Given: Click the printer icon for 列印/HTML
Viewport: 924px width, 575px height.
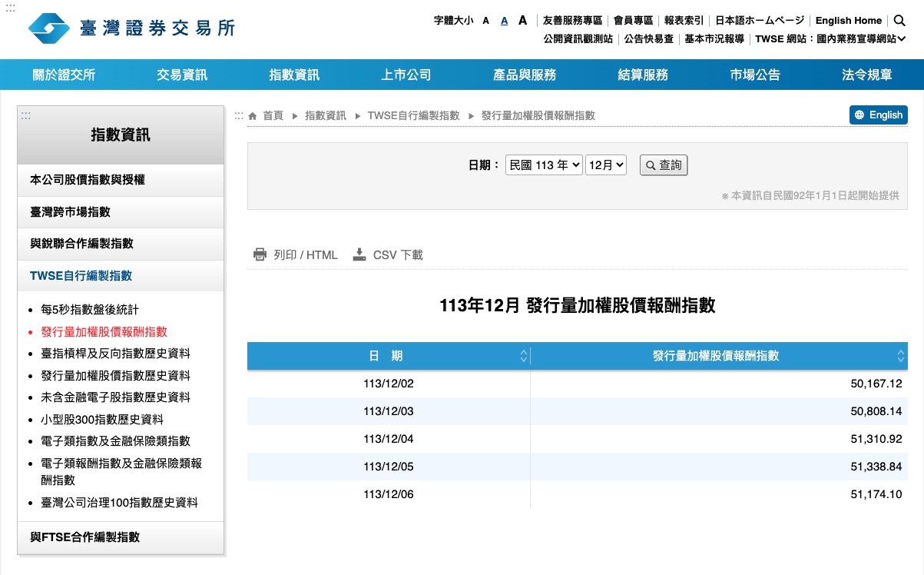Looking at the screenshot, I should (x=260, y=254).
